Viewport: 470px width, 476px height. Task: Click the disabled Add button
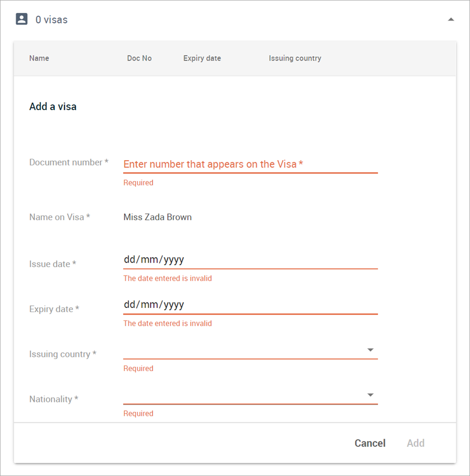pos(415,443)
